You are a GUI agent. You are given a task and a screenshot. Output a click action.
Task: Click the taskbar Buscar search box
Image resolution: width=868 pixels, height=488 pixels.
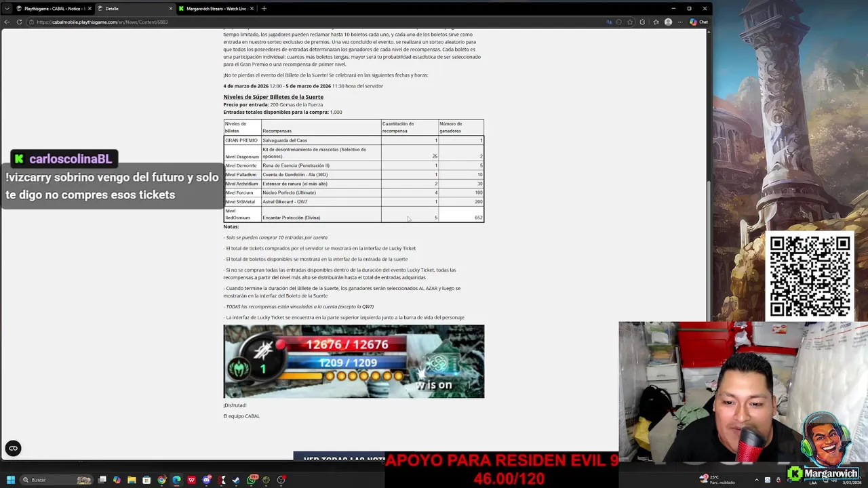point(58,480)
